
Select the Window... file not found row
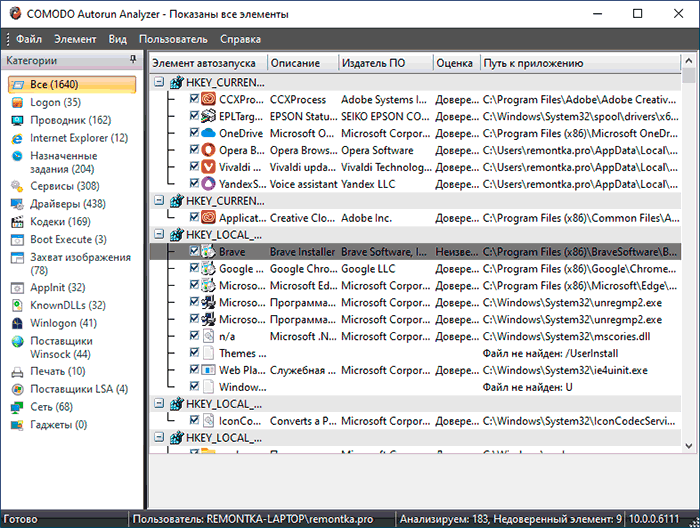click(415, 387)
